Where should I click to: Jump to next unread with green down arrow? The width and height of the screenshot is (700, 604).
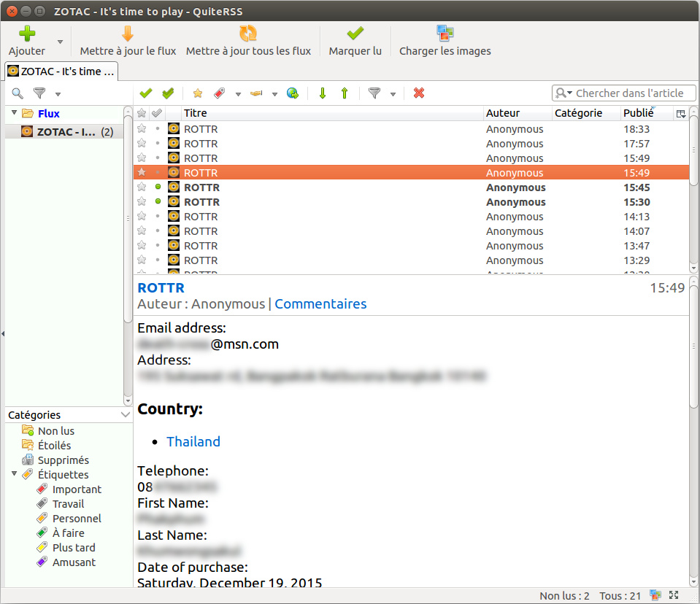coord(323,93)
